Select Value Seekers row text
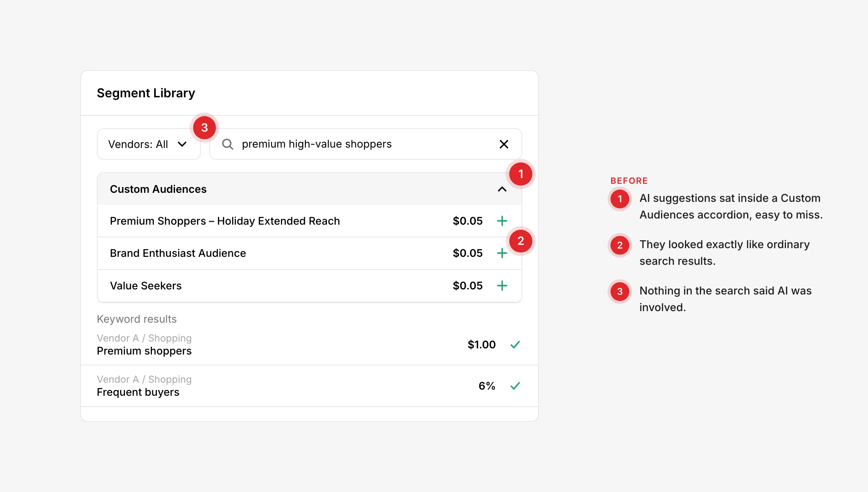The width and height of the screenshot is (868, 492). (146, 285)
